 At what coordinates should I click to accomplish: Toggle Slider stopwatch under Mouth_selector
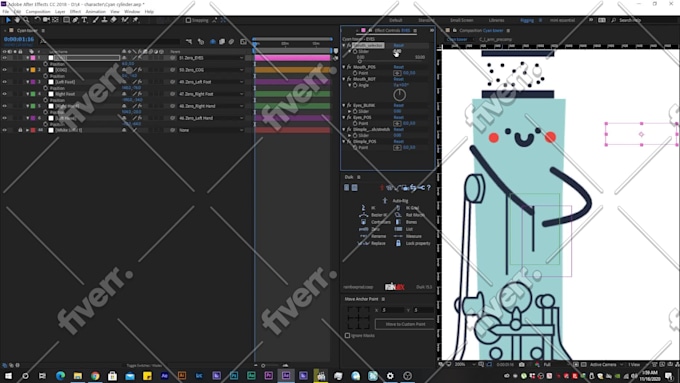(355, 51)
